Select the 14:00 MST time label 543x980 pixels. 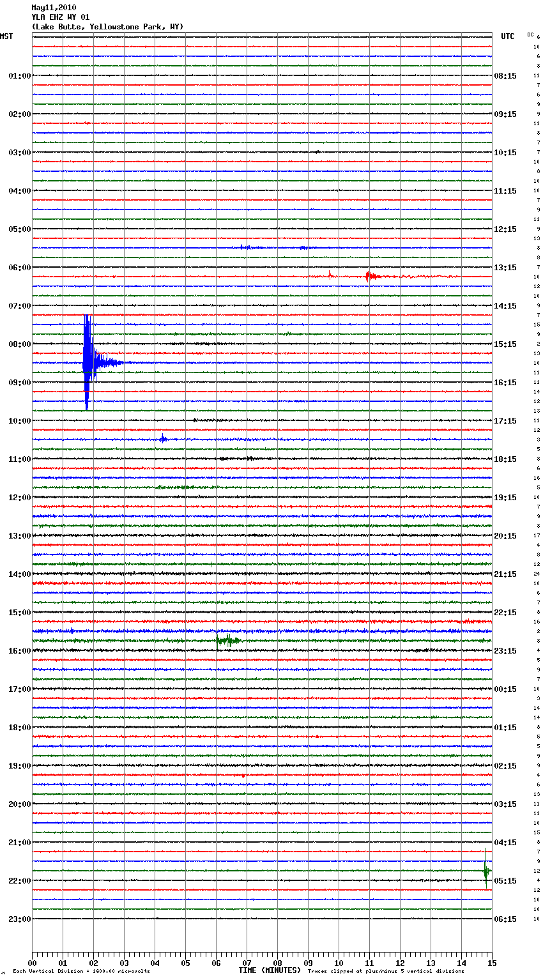point(20,574)
